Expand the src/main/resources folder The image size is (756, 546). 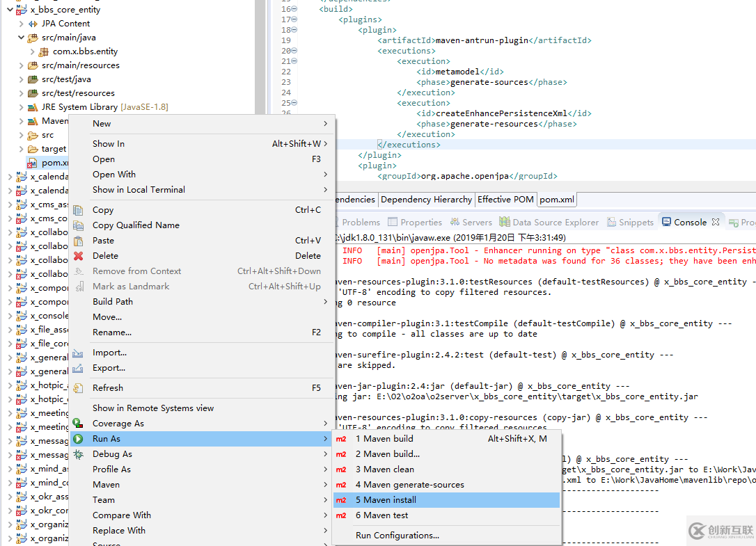21,65
